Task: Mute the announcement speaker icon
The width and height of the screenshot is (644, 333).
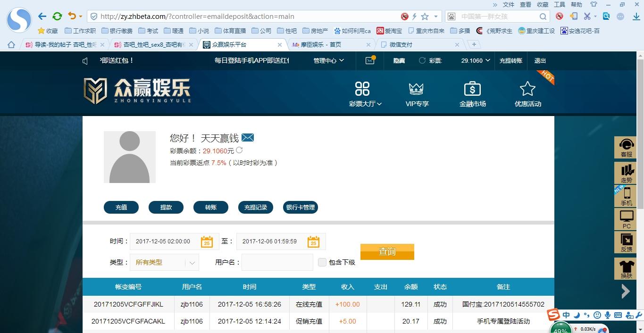Action: [x=85, y=61]
